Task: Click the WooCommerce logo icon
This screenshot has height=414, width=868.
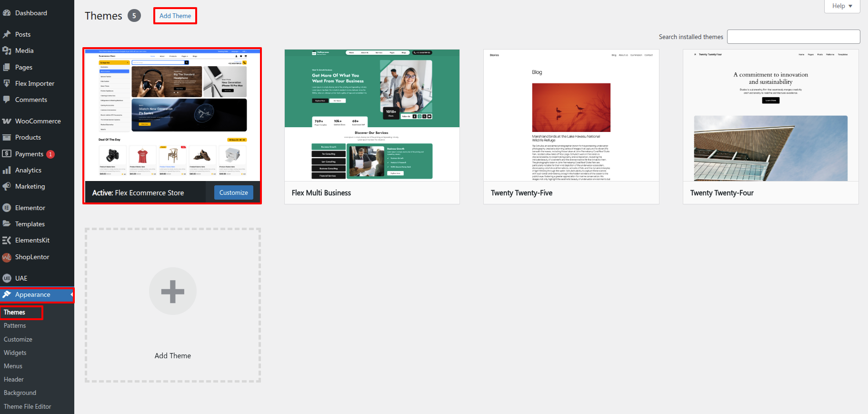Action: point(7,121)
